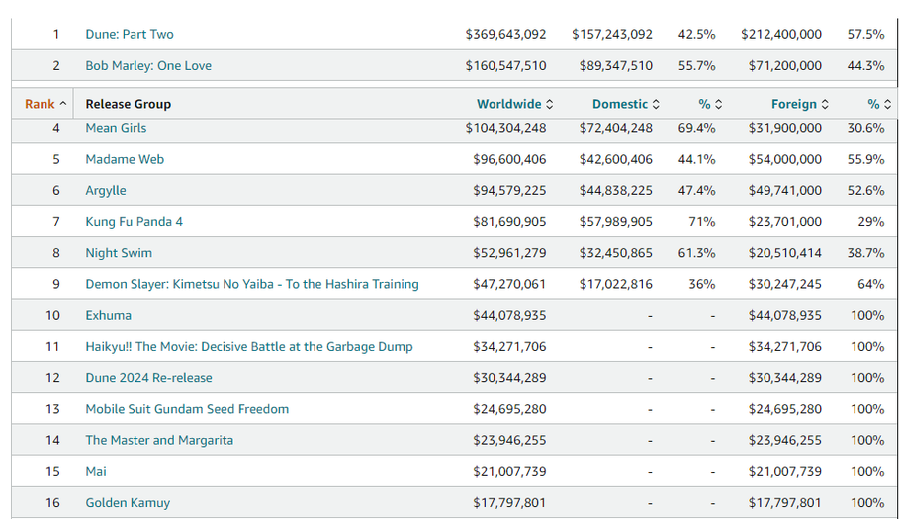Click the Madame Web title link
This screenshot has height=519, width=900.
coord(124,159)
